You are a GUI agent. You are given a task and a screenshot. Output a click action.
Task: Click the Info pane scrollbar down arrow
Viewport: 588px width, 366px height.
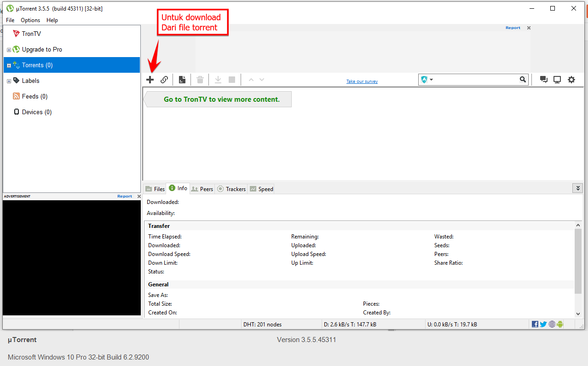point(578,314)
